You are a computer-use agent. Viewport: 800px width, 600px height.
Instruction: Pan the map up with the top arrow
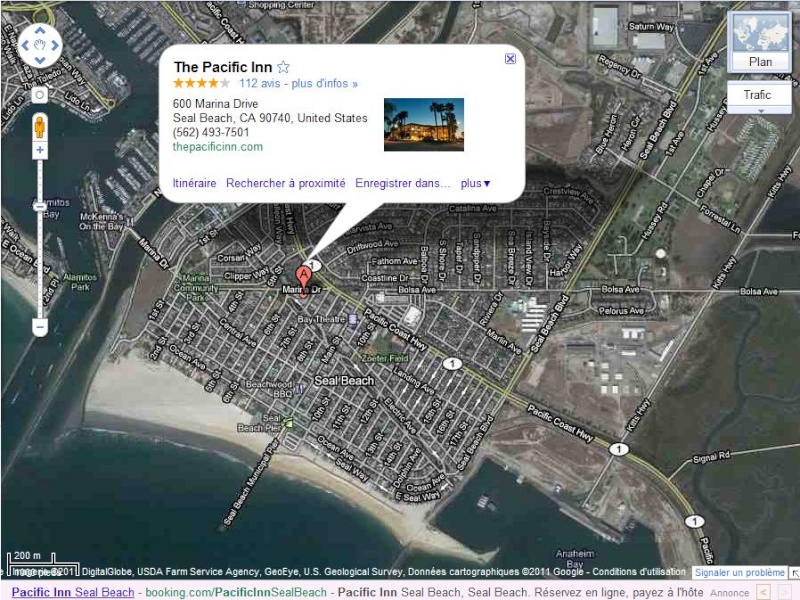pos(40,31)
